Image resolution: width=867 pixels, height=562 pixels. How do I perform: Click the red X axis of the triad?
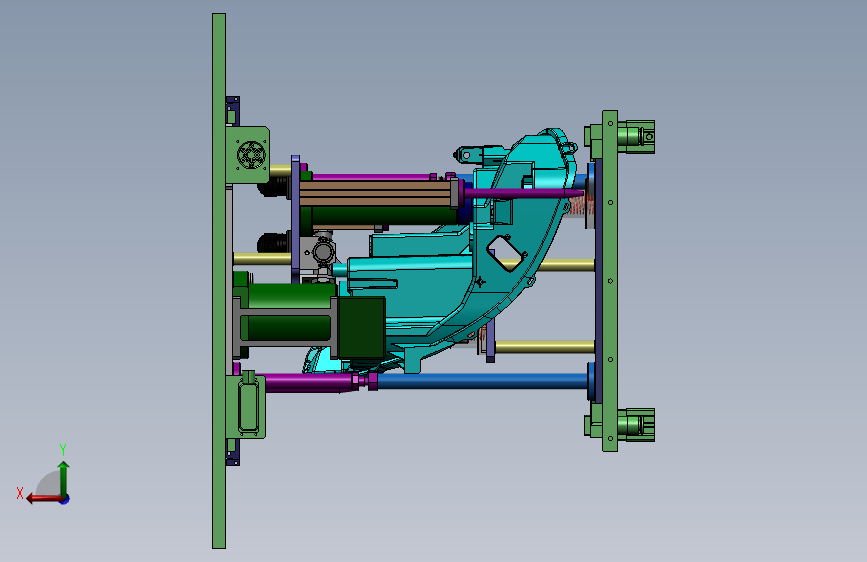coord(45,499)
